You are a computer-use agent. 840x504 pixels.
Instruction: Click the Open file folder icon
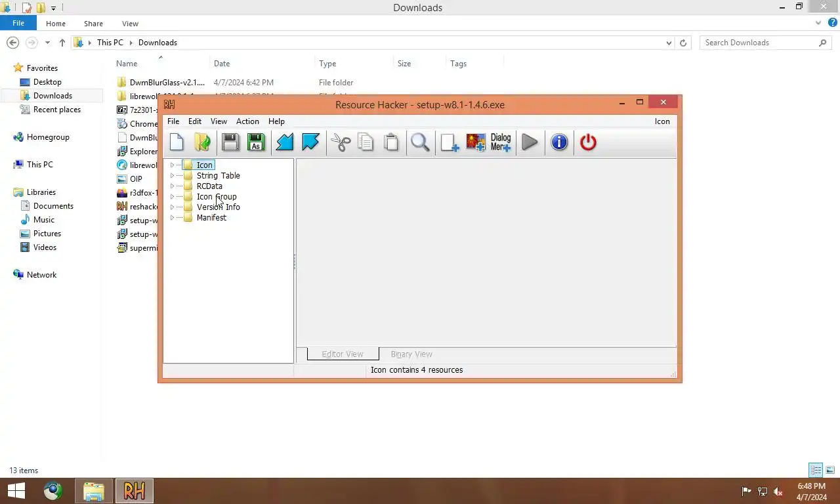[x=203, y=142]
